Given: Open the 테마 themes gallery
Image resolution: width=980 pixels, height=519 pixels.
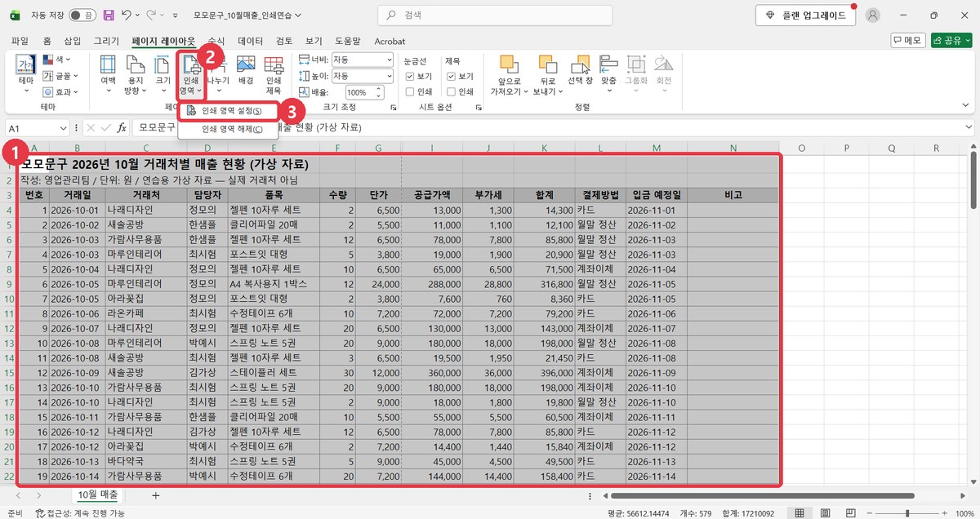Looking at the screenshot, I should [25, 75].
